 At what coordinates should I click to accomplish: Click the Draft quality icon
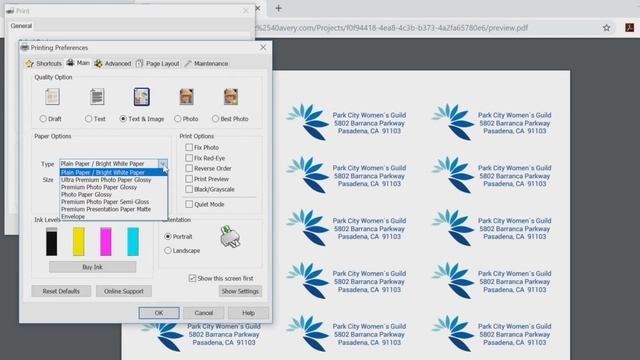[x=52, y=97]
